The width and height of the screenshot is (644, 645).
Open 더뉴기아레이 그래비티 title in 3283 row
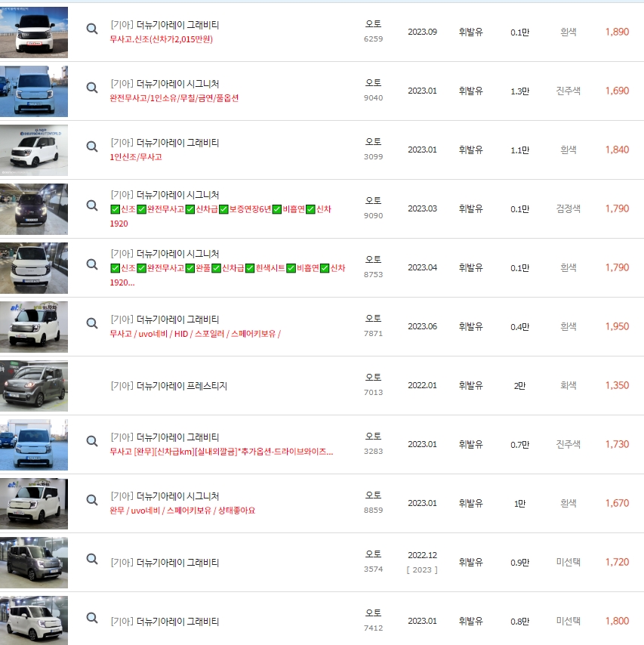pyautogui.click(x=177, y=437)
